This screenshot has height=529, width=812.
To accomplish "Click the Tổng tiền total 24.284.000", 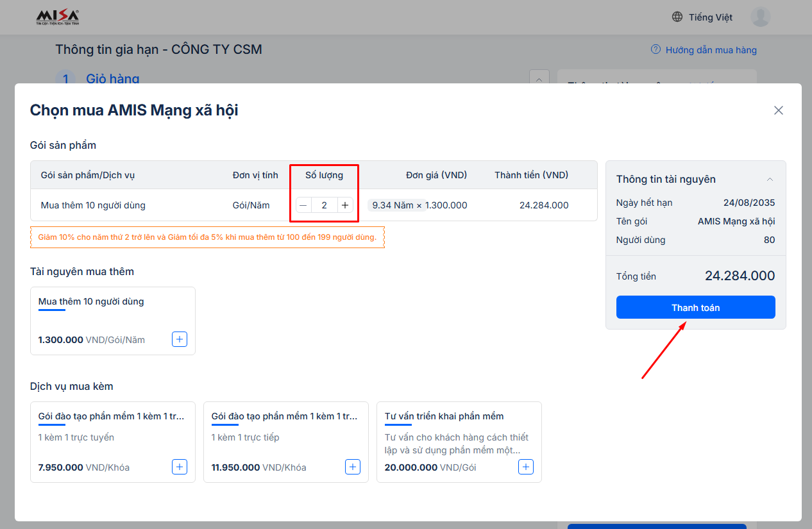I will 740,276.
